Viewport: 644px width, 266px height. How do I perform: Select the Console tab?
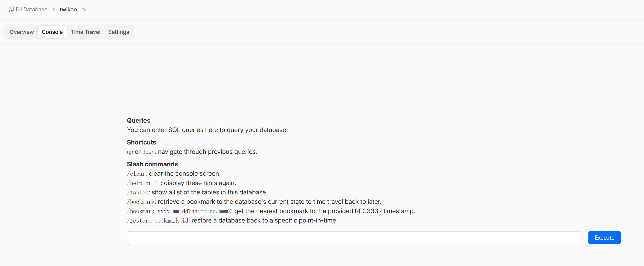click(x=52, y=32)
